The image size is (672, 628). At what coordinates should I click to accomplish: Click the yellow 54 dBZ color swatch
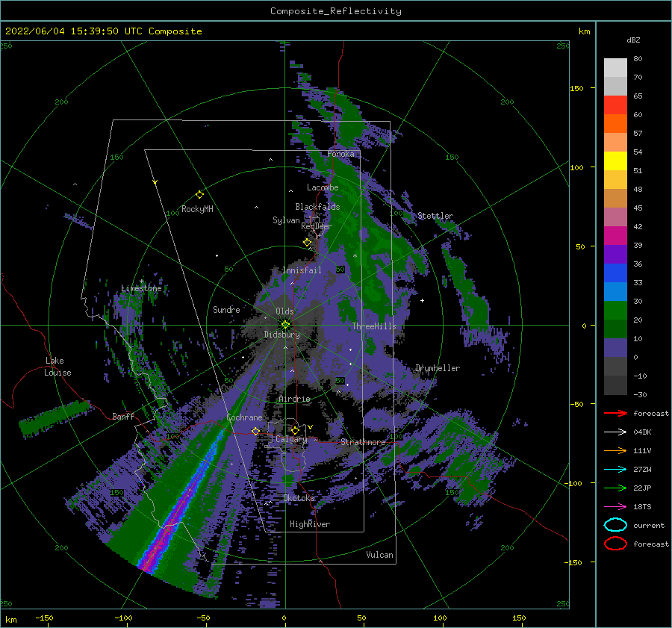615,161
